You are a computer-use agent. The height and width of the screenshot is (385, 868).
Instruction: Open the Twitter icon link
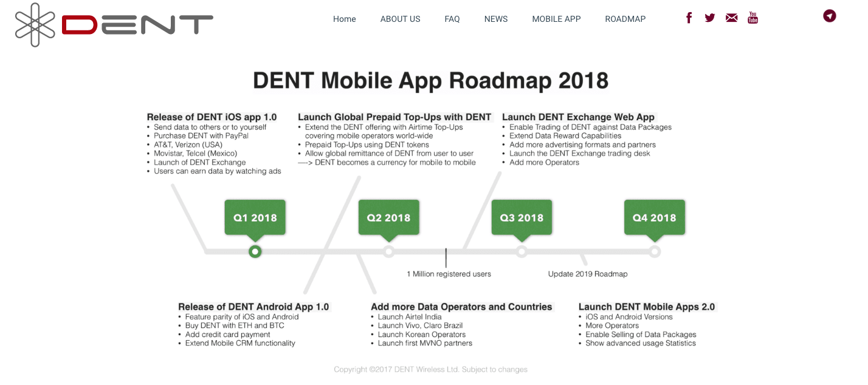(x=710, y=18)
